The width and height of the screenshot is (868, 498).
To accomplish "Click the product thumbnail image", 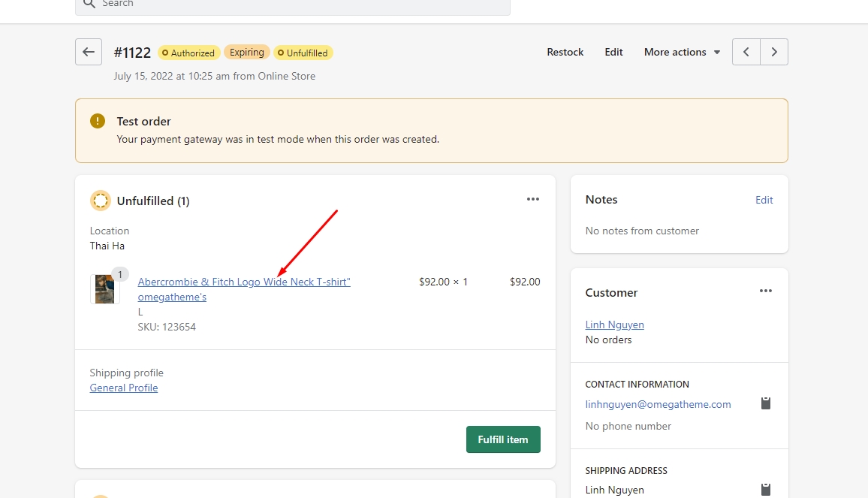I will [x=104, y=289].
